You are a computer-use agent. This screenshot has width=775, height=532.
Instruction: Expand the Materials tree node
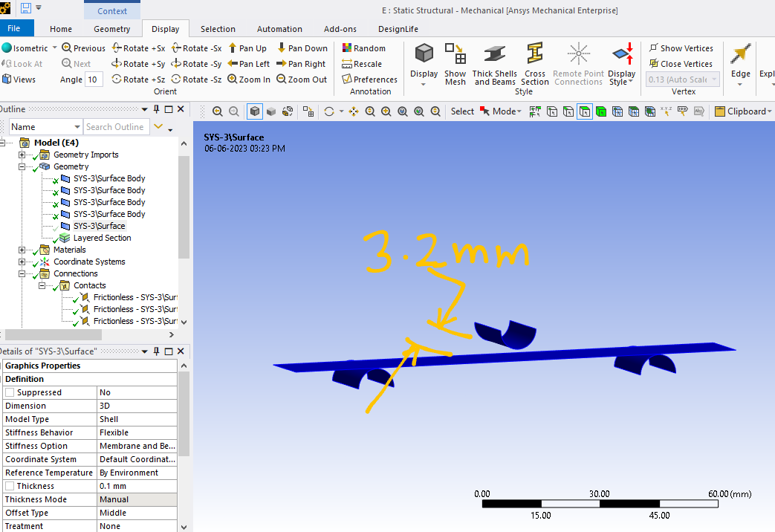point(22,250)
